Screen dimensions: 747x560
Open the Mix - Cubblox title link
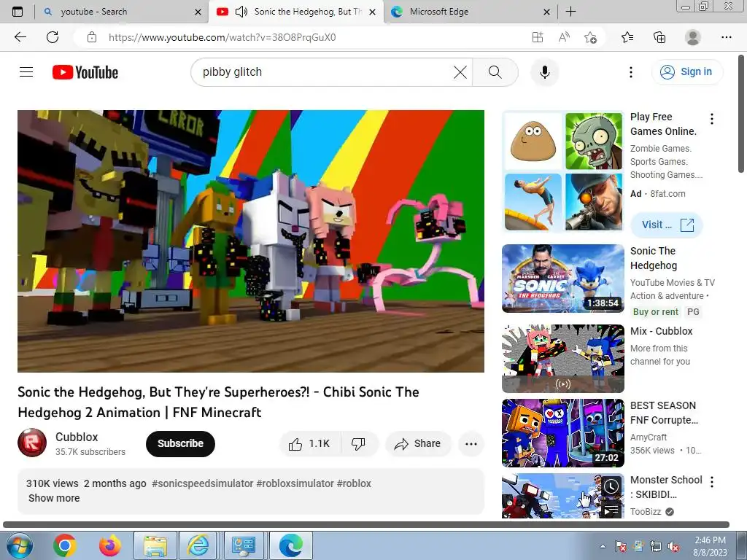[x=661, y=332]
